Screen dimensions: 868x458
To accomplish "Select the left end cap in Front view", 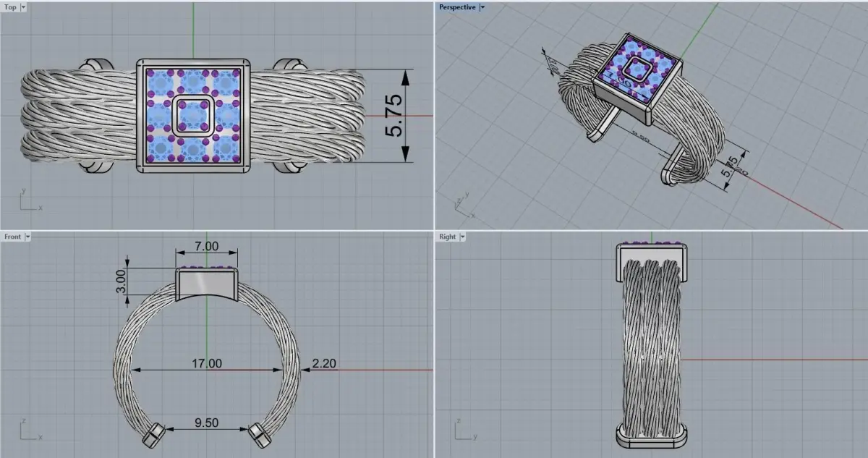I will [154, 434].
